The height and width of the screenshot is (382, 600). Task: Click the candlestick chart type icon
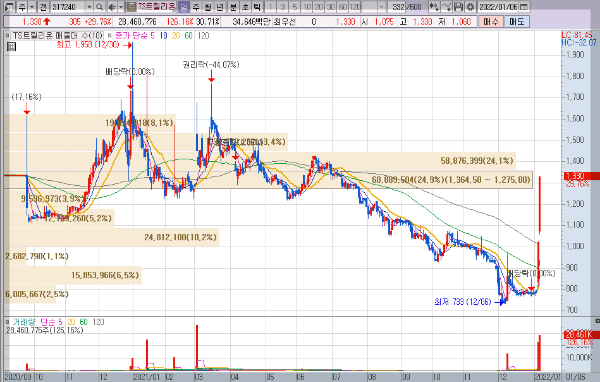point(434,7)
